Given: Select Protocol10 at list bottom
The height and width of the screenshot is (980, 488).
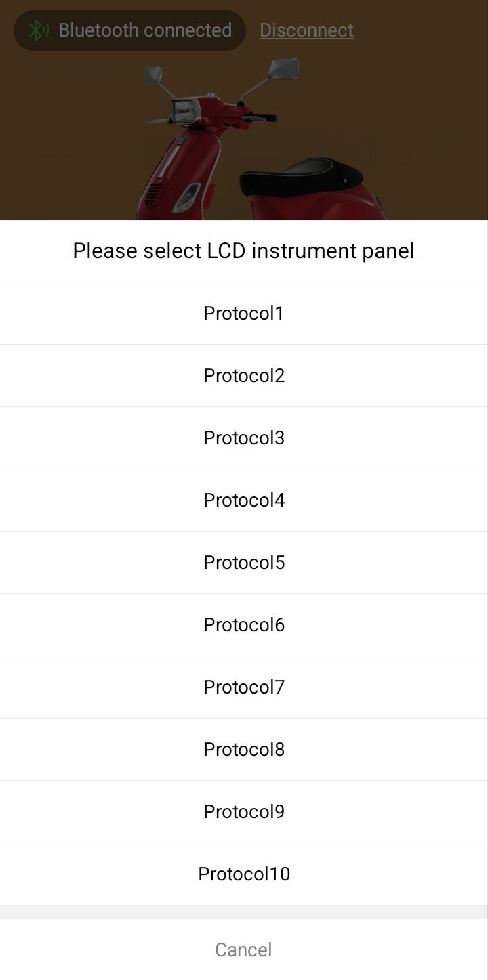Looking at the screenshot, I should (x=244, y=874).
